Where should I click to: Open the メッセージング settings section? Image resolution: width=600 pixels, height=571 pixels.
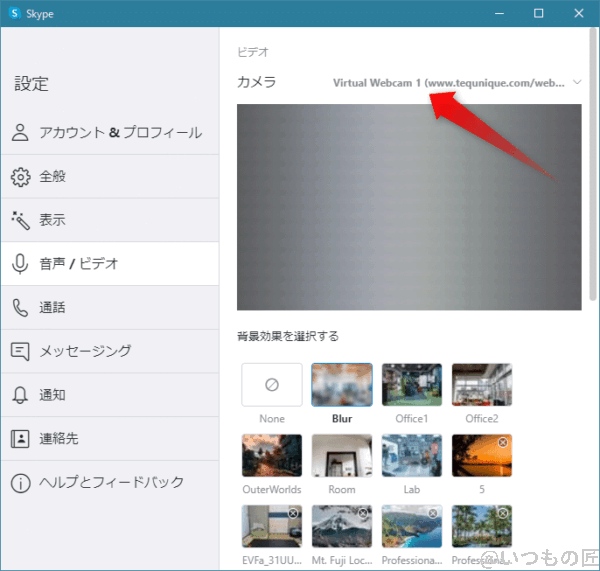[x=110, y=351]
